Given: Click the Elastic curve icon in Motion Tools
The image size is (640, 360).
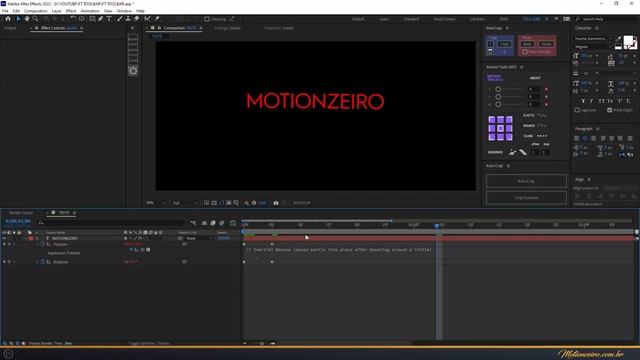Looking at the screenshot, I should (542, 116).
